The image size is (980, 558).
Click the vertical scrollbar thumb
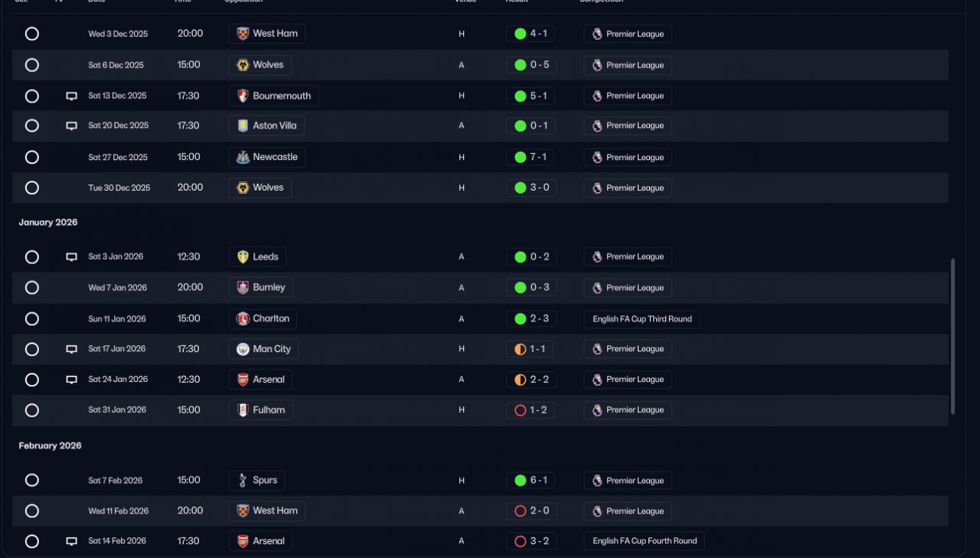[x=953, y=337]
